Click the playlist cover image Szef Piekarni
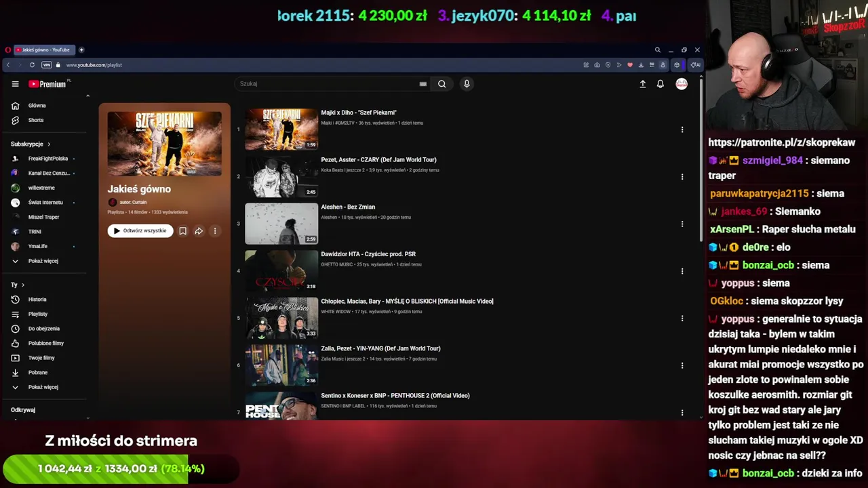 point(164,144)
